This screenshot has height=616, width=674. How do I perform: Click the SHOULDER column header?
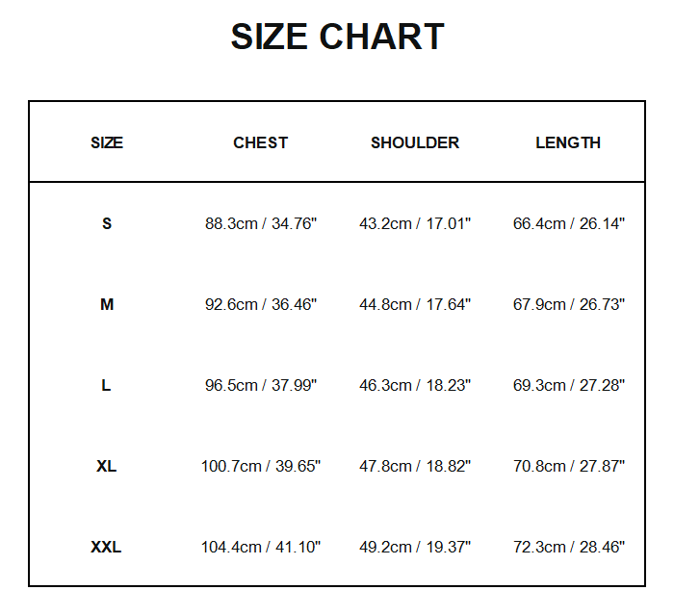pos(415,142)
